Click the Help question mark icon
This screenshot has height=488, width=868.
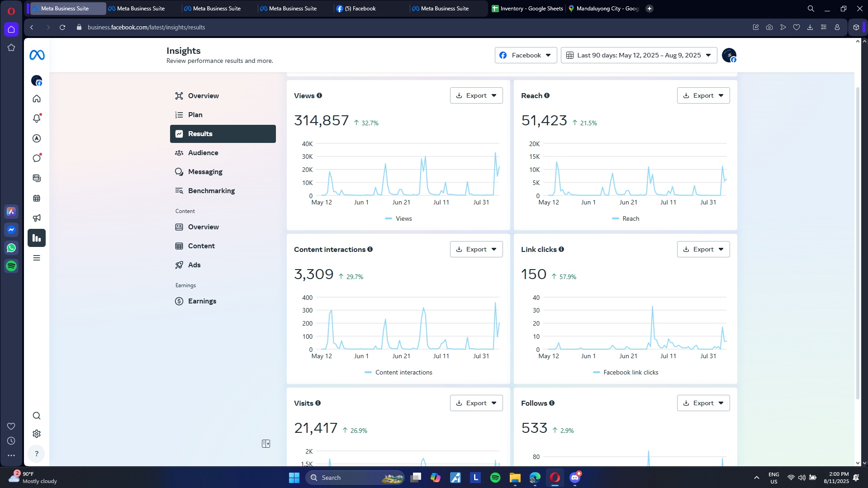coord(37,454)
